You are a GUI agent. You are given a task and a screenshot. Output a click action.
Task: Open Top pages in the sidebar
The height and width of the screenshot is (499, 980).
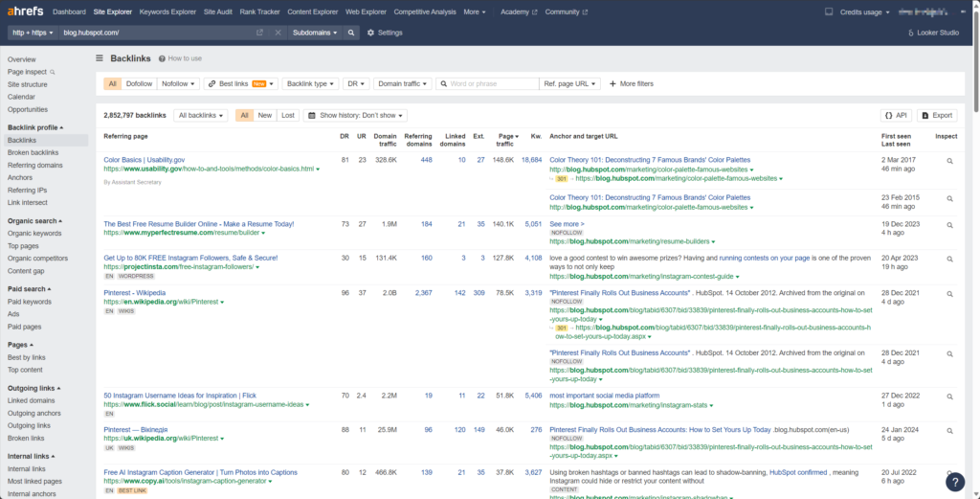coord(23,246)
